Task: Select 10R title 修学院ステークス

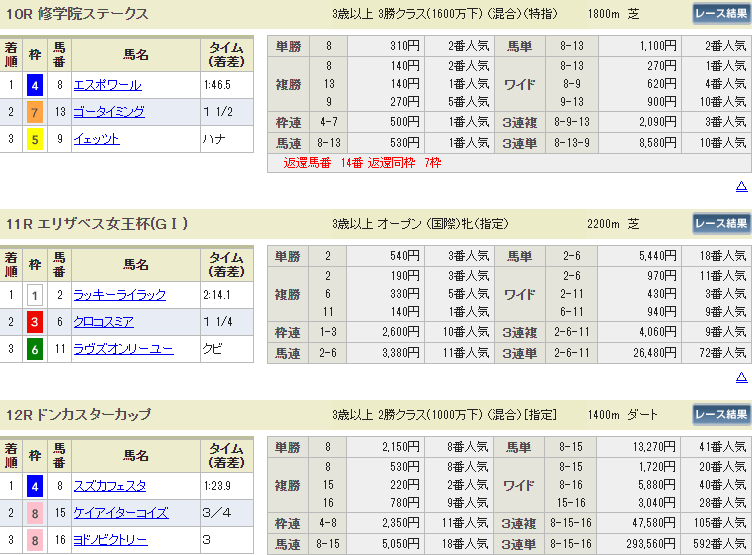Action: 93,14
